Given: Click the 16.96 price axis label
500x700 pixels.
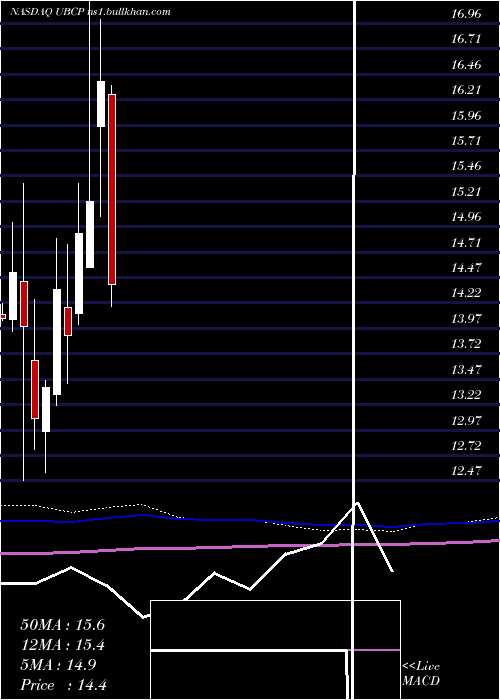Looking at the screenshot, I should point(466,14).
